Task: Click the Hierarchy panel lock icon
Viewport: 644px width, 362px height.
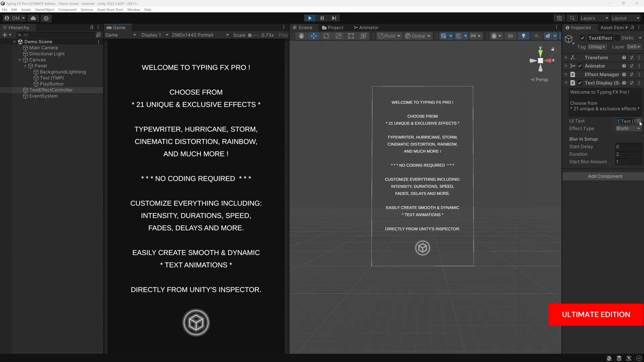Action: click(92, 27)
